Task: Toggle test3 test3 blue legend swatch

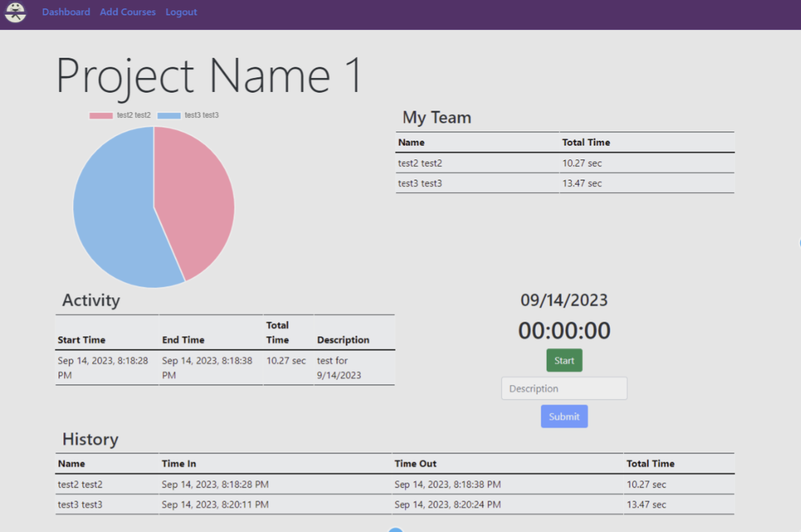Action: pos(169,116)
